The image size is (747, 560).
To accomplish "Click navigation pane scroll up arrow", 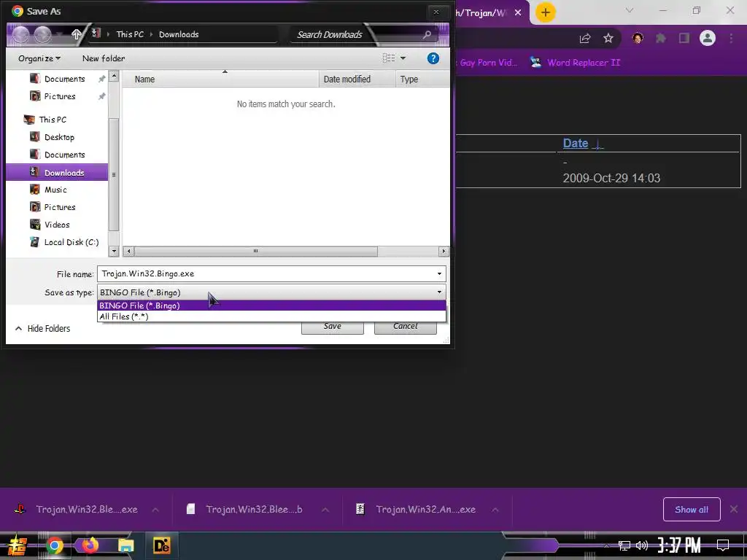I will pyautogui.click(x=113, y=76).
